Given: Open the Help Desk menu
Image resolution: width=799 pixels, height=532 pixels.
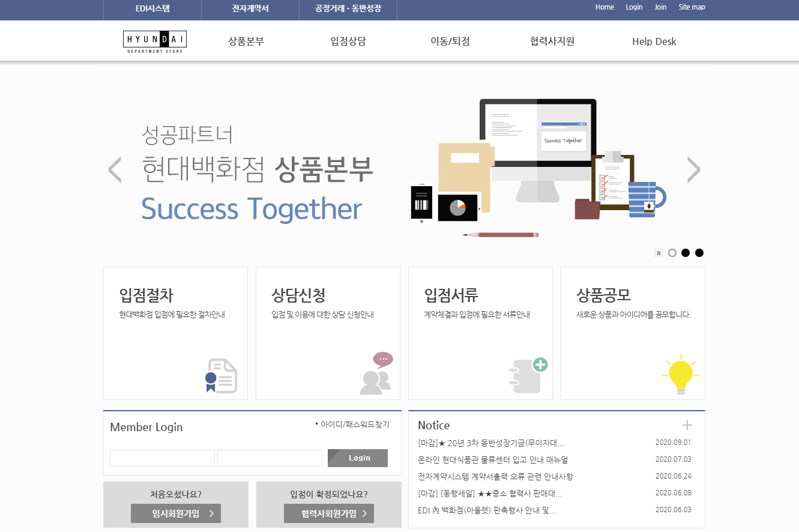Looking at the screenshot, I should click(x=654, y=41).
